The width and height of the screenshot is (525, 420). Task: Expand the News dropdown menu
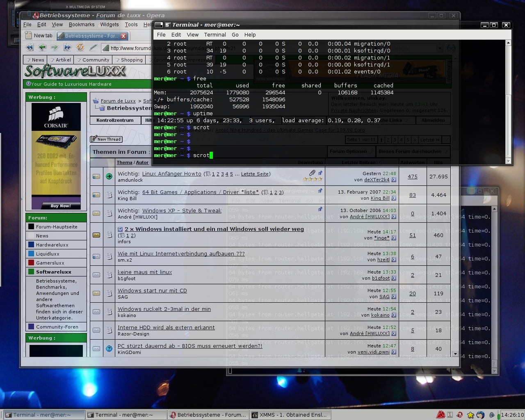(x=35, y=60)
